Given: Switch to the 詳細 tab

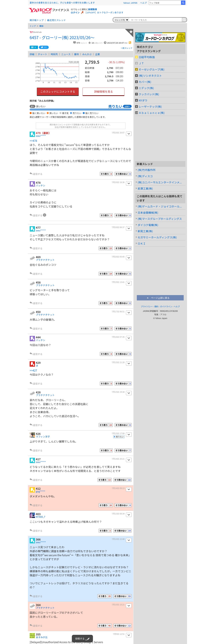Looking at the screenshot, I should pyautogui.click(x=32, y=54).
